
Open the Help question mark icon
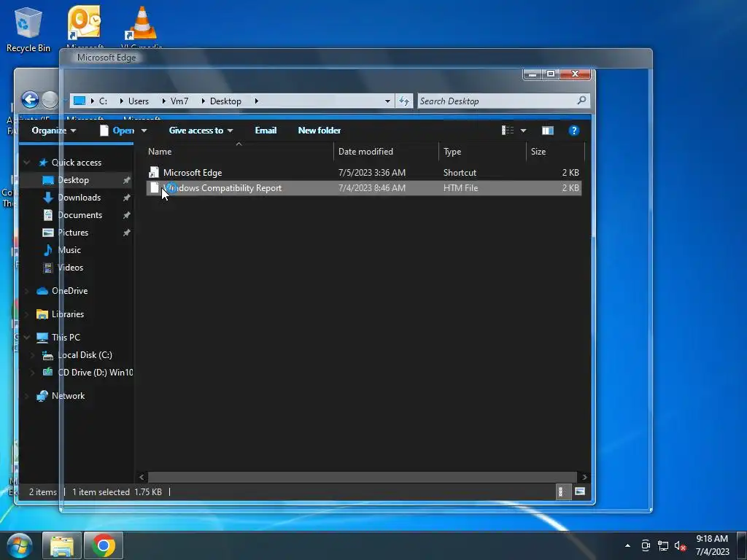pos(573,131)
